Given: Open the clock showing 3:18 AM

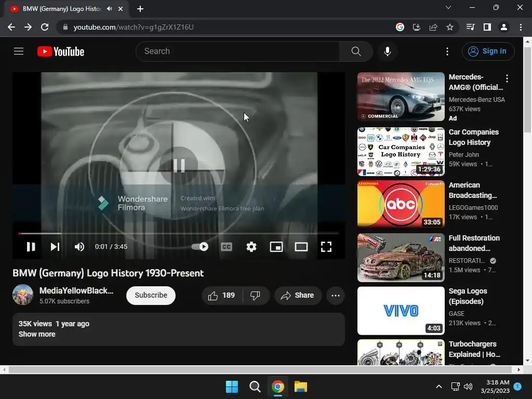Looking at the screenshot, I should coord(495,387).
